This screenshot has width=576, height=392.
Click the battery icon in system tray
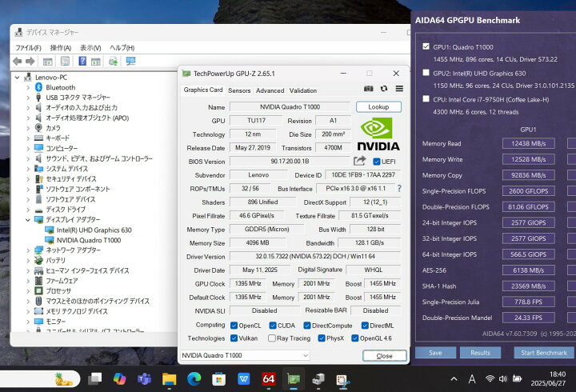pos(517,378)
